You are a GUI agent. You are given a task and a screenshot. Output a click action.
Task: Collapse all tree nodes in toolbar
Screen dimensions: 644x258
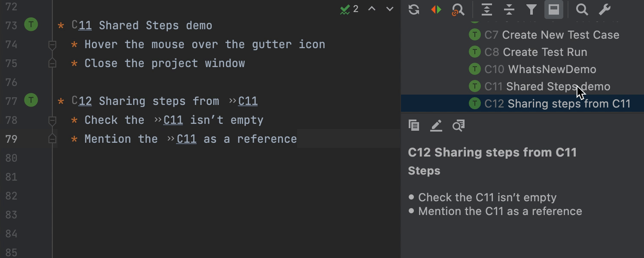point(509,9)
